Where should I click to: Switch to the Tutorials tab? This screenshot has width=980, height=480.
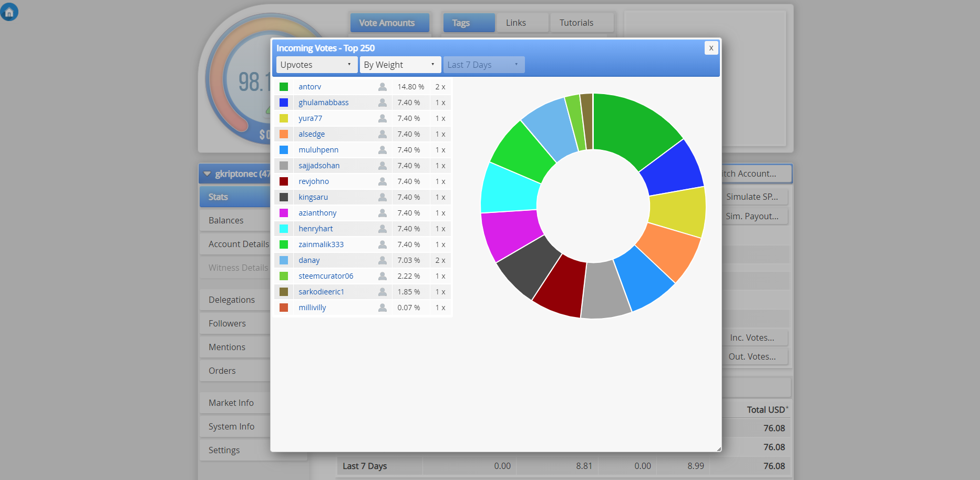click(x=582, y=23)
